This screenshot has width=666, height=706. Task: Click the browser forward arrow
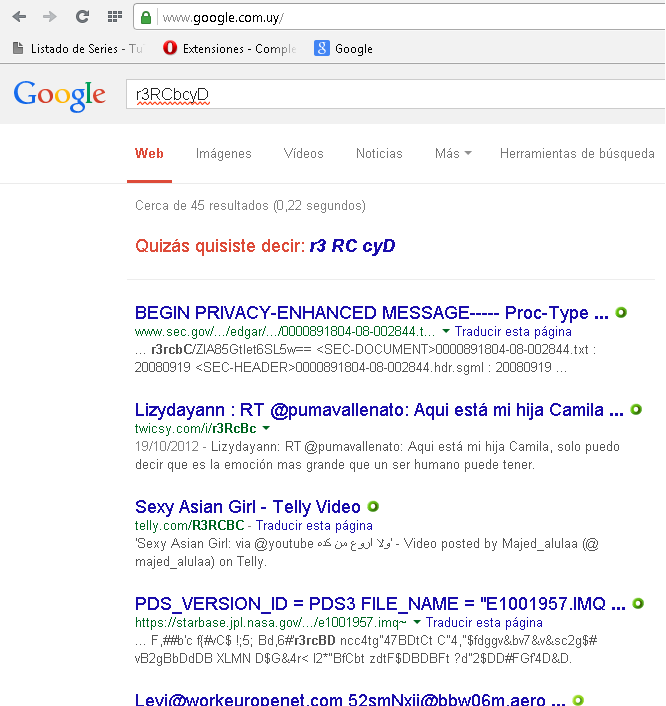50,17
